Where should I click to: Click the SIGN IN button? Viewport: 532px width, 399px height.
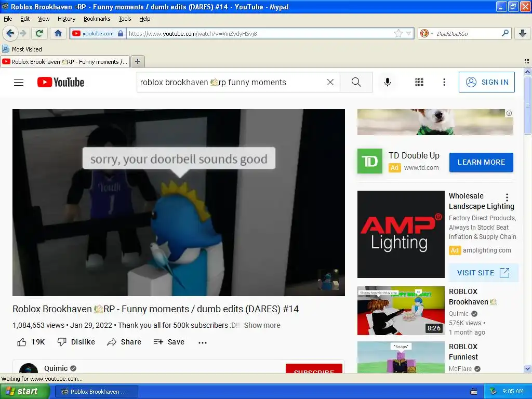tap(486, 82)
